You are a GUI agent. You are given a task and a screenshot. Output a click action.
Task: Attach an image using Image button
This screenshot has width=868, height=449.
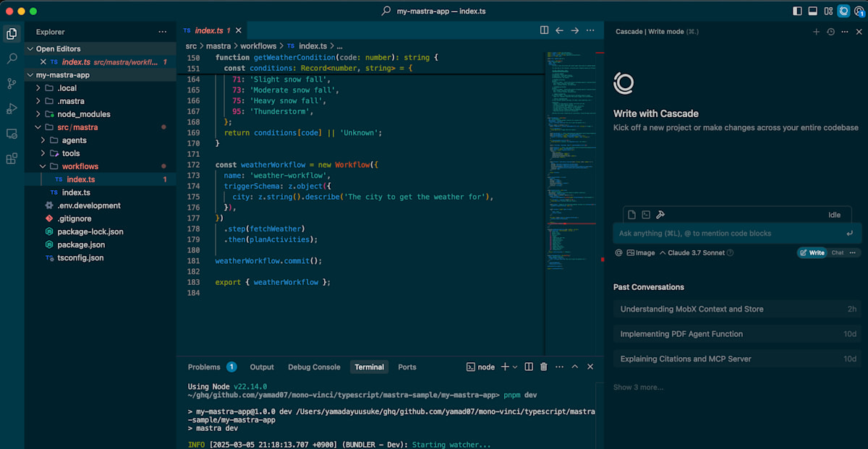coord(641,253)
